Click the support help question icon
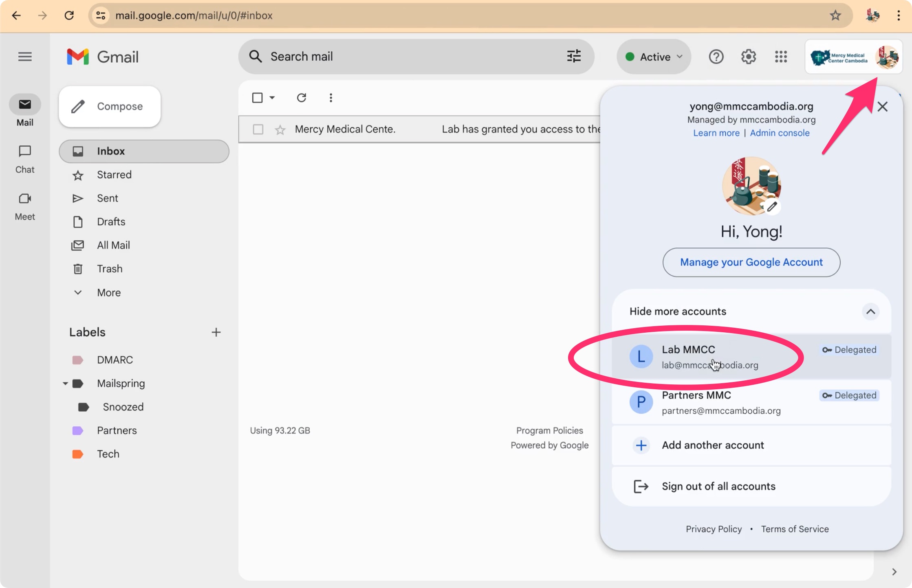Screen dimensions: 912x588 click(x=716, y=57)
